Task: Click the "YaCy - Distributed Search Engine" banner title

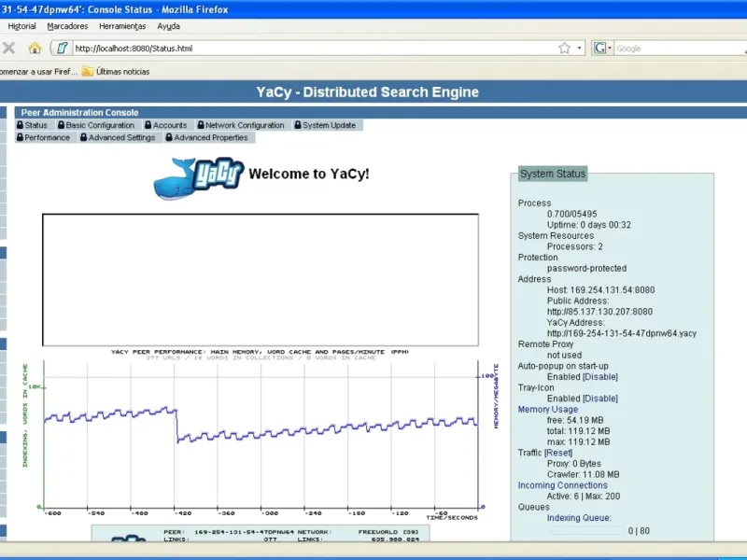Action: click(367, 91)
